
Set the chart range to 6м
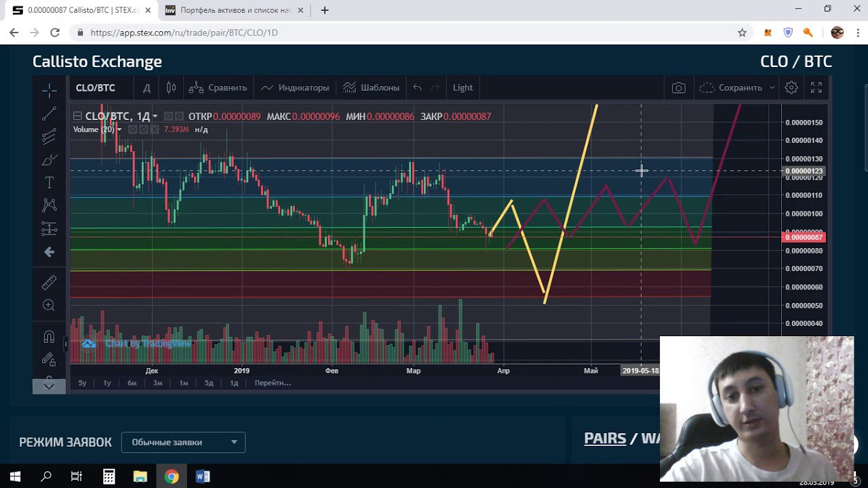[132, 383]
